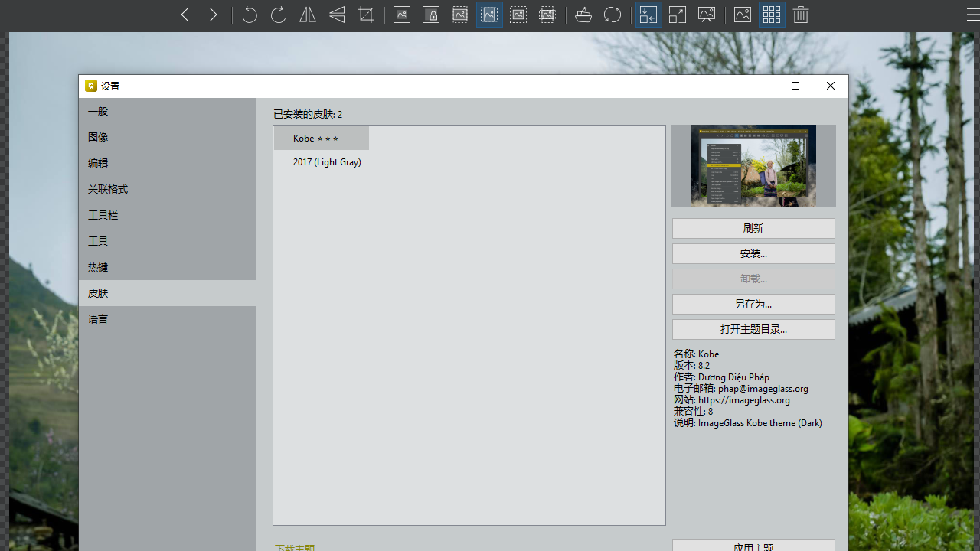Enter fullscreen mode from the toolbar
This screenshot has width=980, height=551.
click(677, 15)
